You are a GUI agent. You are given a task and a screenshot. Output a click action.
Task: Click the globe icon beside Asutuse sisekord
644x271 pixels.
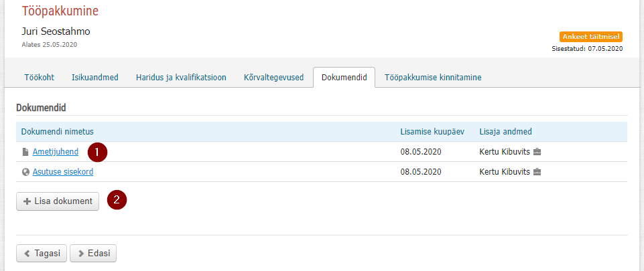pyautogui.click(x=25, y=172)
